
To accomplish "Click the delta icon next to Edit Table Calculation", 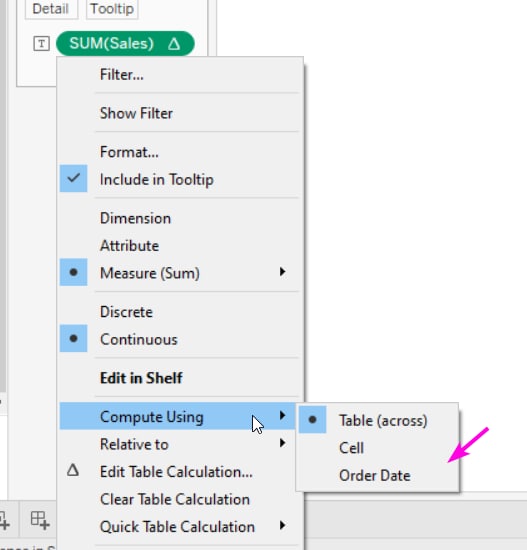I will [x=73, y=470].
